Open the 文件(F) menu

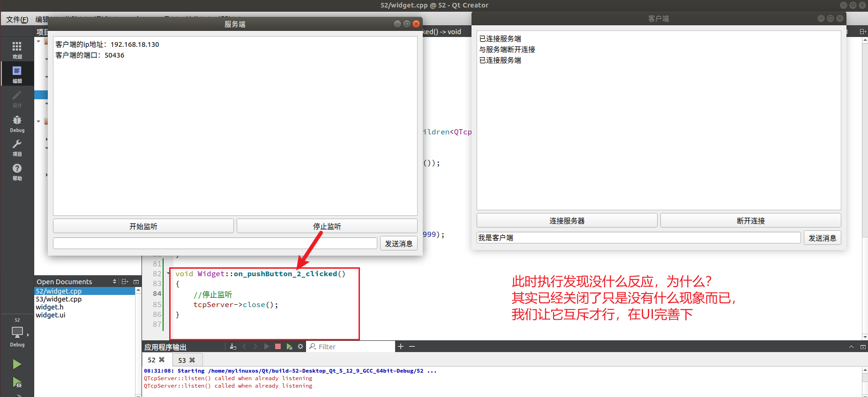17,19
